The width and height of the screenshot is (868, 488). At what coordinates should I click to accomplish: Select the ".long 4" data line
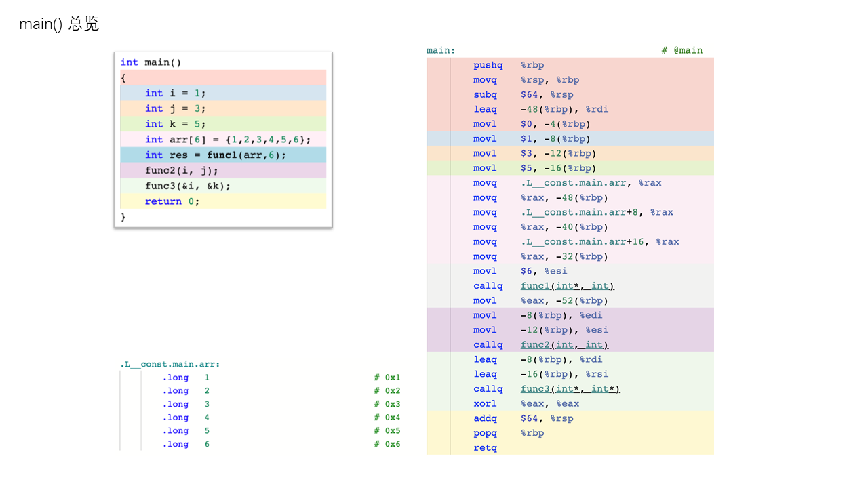(x=186, y=418)
